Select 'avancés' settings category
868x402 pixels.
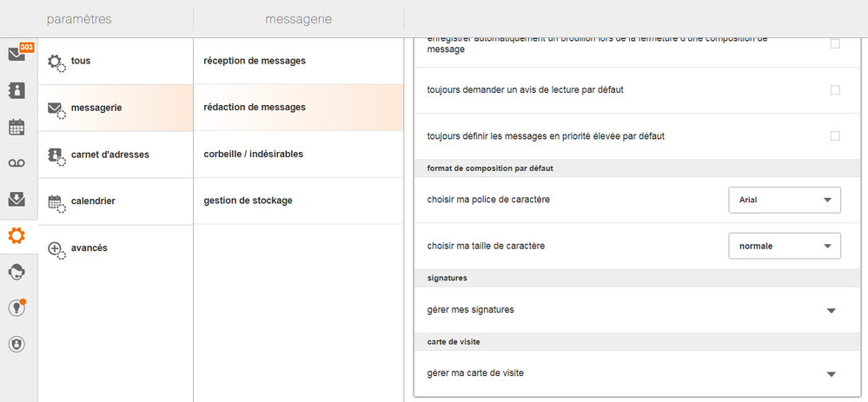pos(116,247)
